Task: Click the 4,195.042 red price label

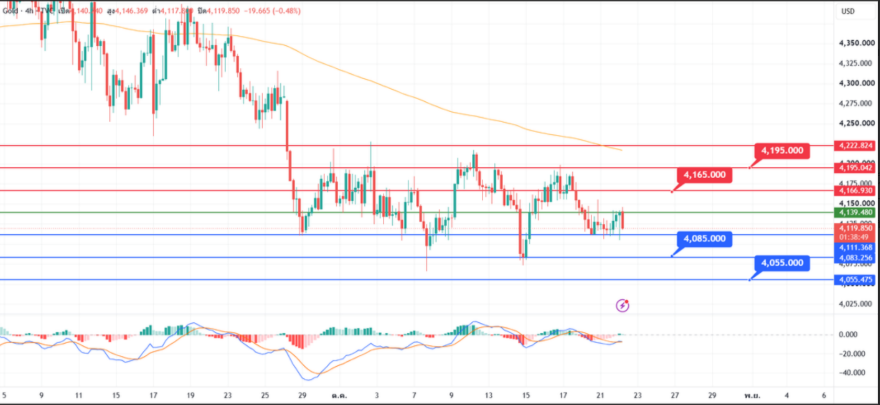Action: point(854,168)
